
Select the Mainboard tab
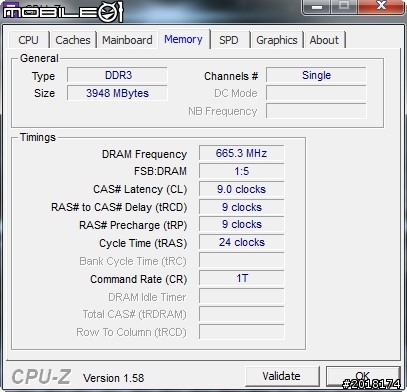click(x=127, y=40)
